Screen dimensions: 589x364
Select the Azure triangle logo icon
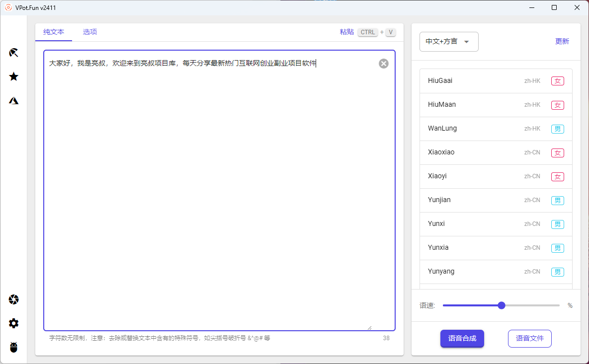click(x=14, y=101)
